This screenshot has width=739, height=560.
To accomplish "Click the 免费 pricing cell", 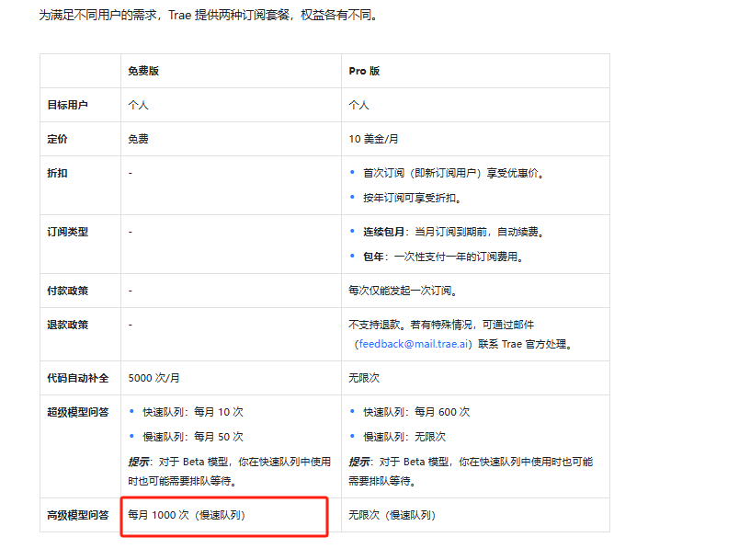I will click(x=139, y=138).
